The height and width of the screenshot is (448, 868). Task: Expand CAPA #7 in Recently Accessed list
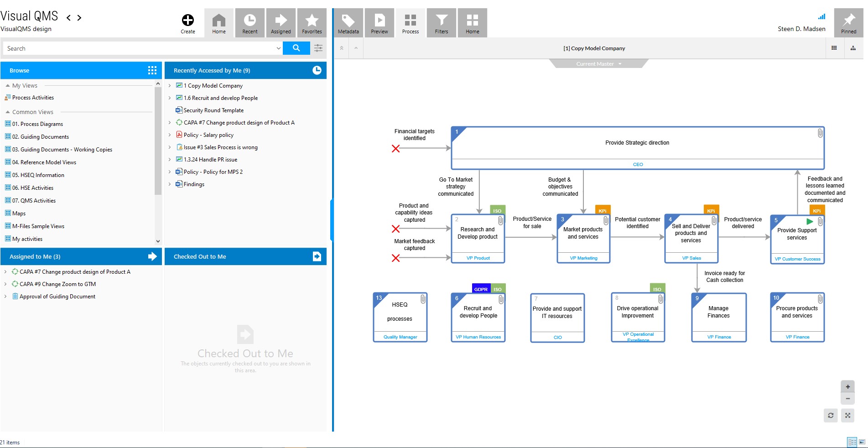click(x=170, y=122)
